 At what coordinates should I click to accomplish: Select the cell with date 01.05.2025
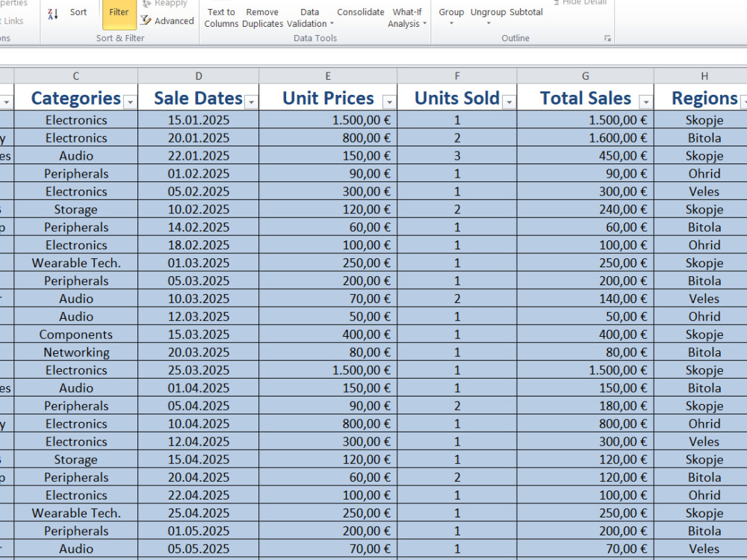click(x=199, y=530)
